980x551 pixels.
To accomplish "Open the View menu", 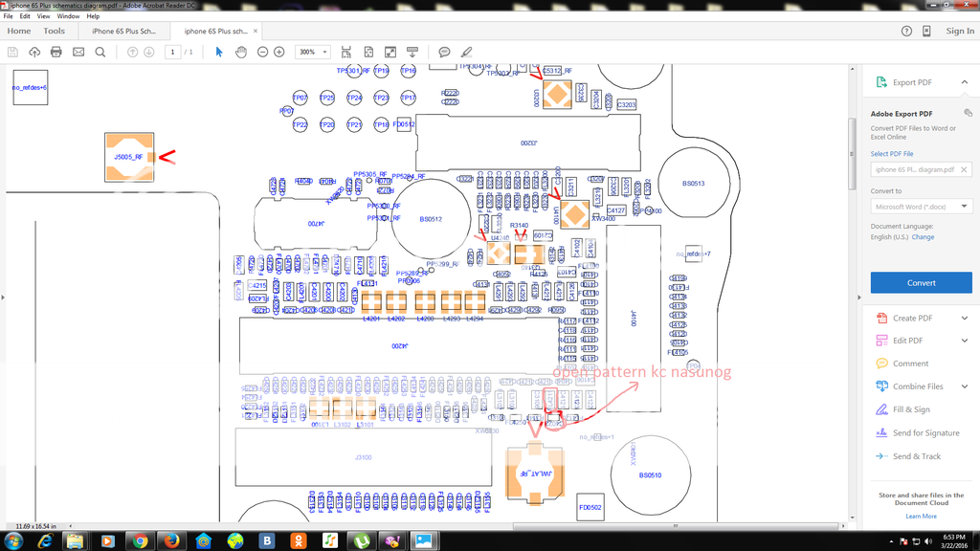I will coord(43,15).
